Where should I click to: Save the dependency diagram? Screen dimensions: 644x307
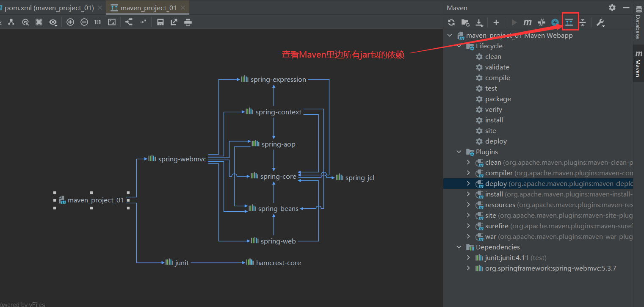pos(160,22)
